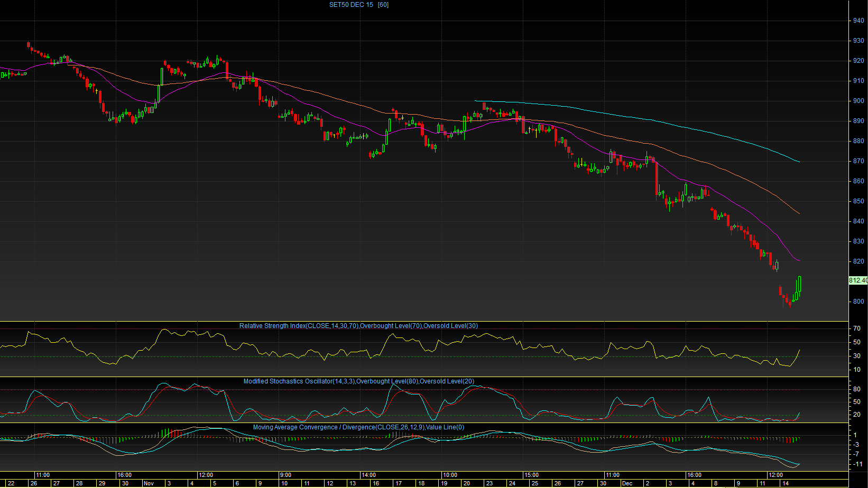This screenshot has height=488, width=868.
Task: Click the 830 price axis label
Action: click(x=858, y=241)
